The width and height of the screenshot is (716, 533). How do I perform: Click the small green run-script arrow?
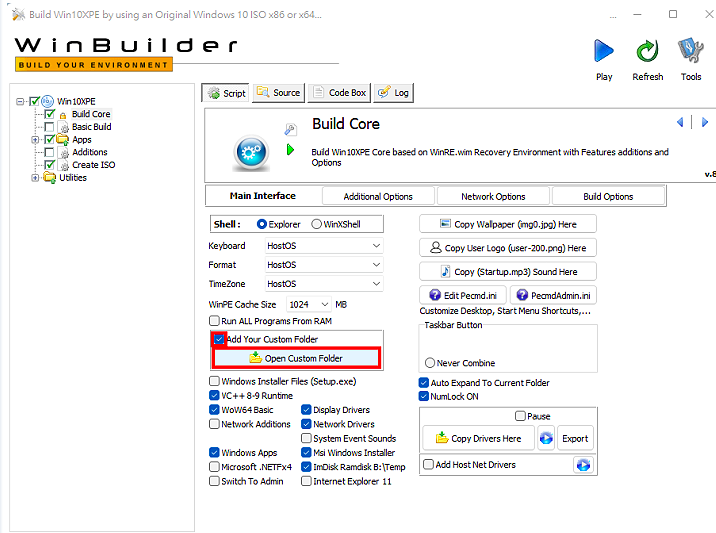coord(290,149)
